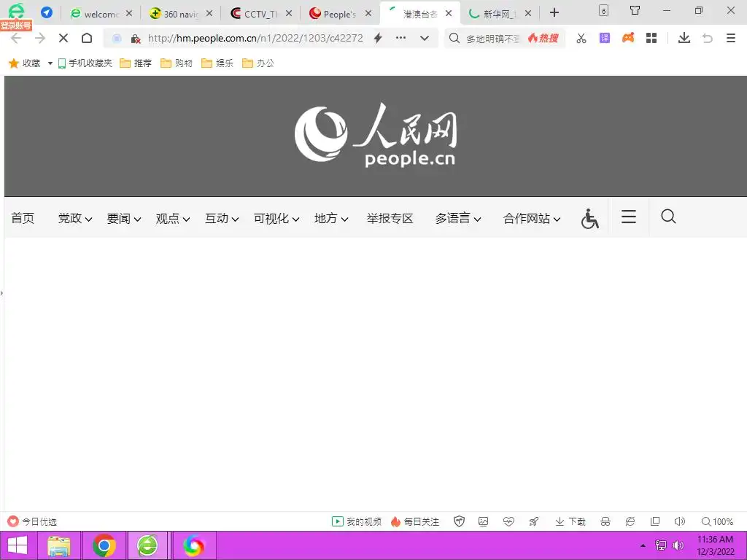This screenshot has width=747, height=560.
Task: Click the game controller extension icon
Action: coord(628,38)
